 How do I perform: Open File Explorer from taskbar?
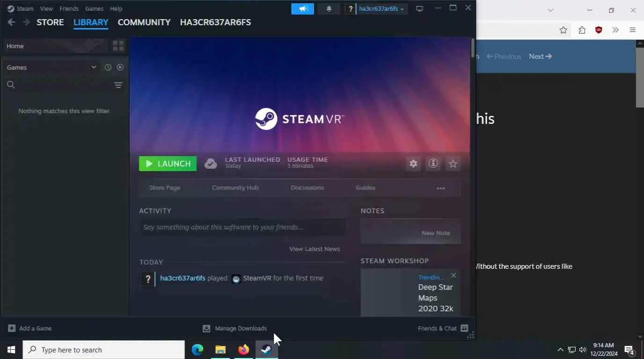pos(220,350)
